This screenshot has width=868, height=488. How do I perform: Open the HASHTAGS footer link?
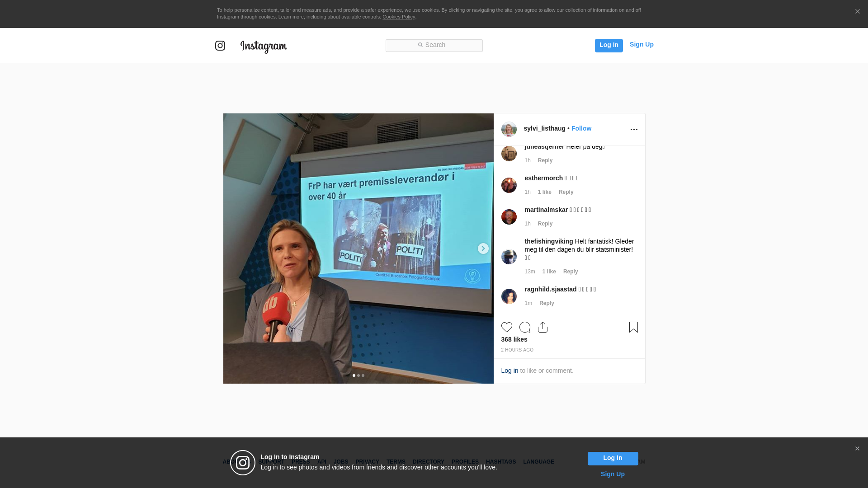[501, 462]
